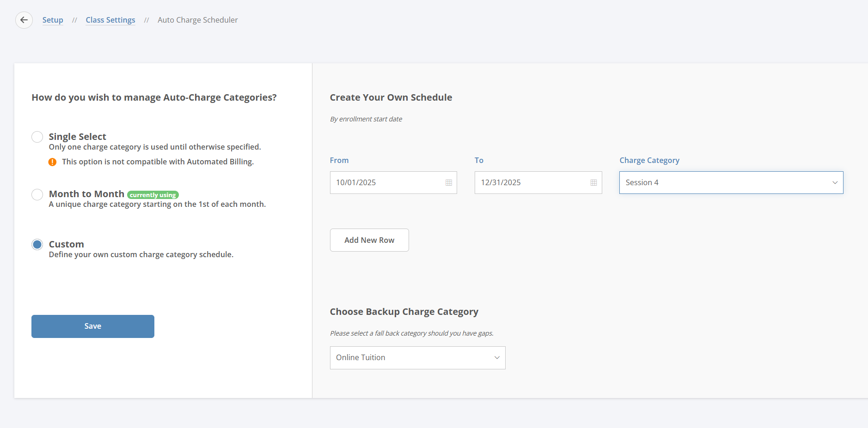Click the To date field 12/31/2025

click(x=538, y=182)
